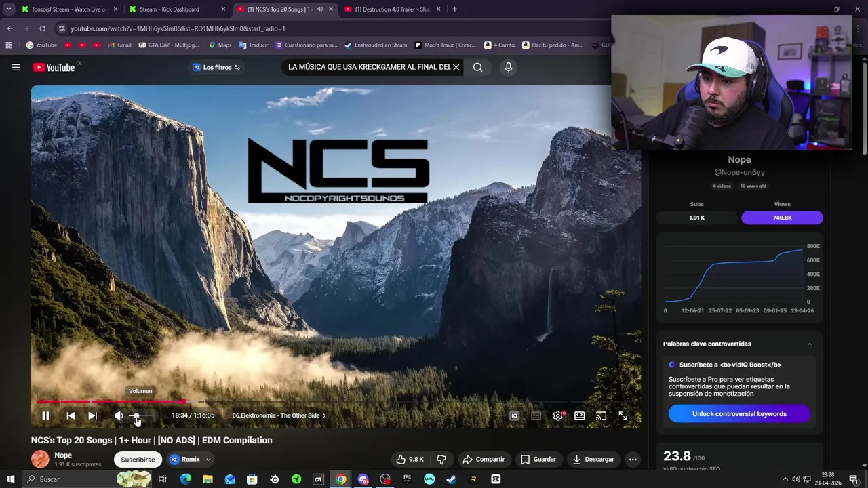
Task: Open Epic Games Launcher from taskbar
Action: click(x=407, y=479)
